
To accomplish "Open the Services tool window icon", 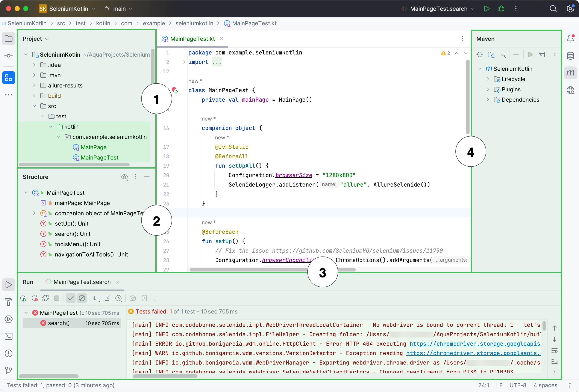I will point(8,319).
